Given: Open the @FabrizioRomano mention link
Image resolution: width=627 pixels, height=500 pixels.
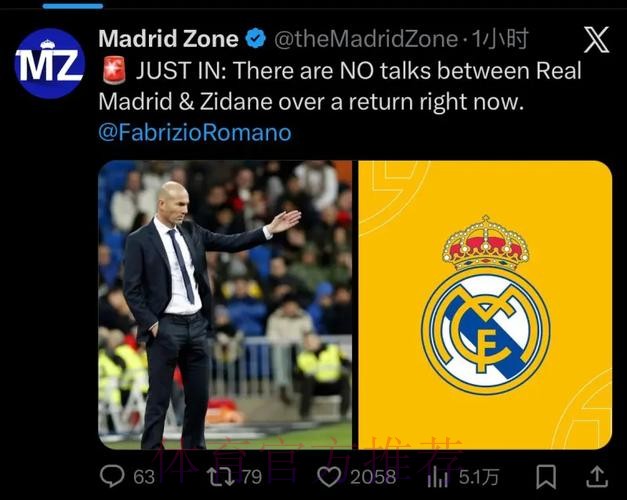Looking at the screenshot, I should [x=195, y=132].
